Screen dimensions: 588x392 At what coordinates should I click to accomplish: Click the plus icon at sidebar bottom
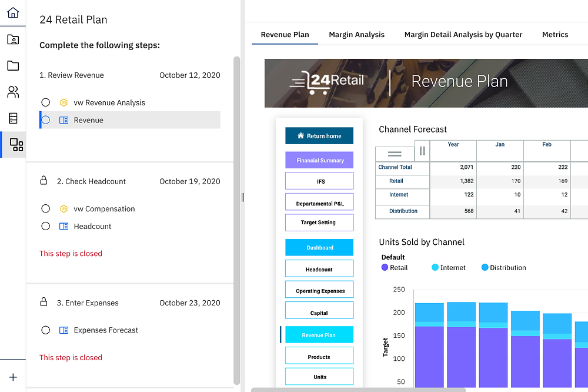pyautogui.click(x=13, y=377)
